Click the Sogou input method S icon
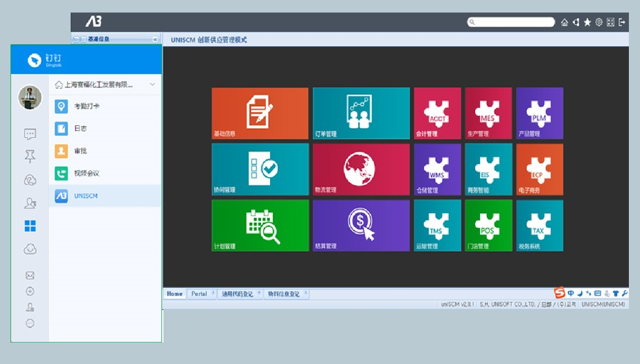Screen dimensions: 640x364 tap(559, 293)
